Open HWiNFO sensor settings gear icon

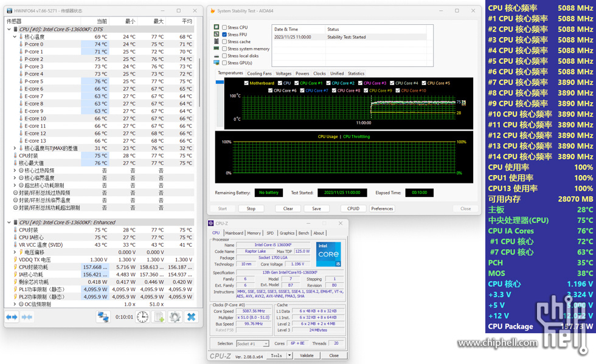[175, 317]
